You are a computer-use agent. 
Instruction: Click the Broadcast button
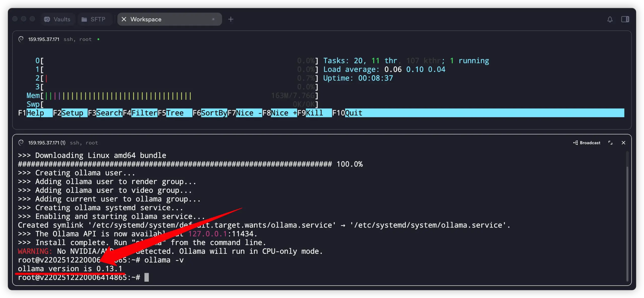tap(587, 143)
